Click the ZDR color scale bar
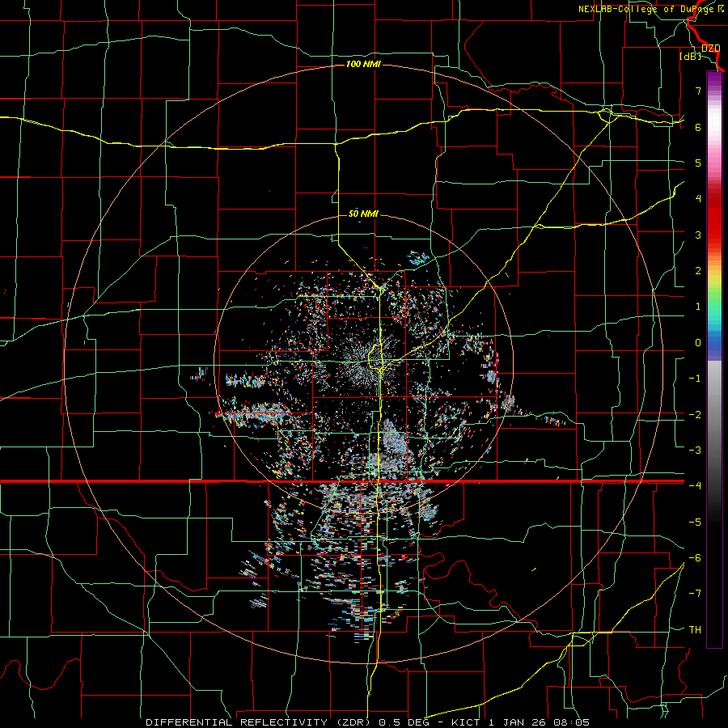 coord(714,359)
